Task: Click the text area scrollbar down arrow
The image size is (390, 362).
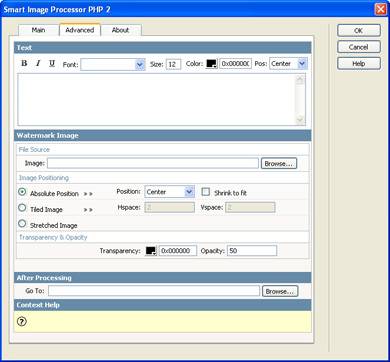Action: click(300, 120)
